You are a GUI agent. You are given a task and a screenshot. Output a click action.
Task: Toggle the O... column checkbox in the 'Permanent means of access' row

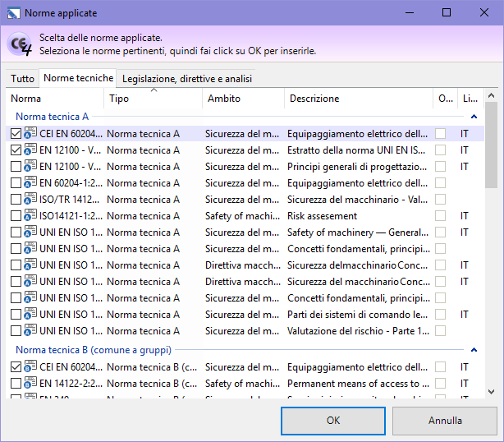pyautogui.click(x=440, y=383)
